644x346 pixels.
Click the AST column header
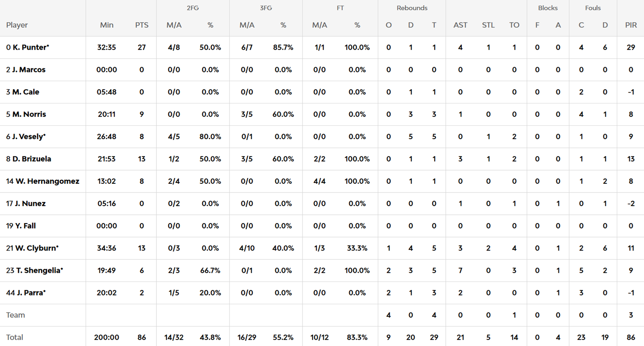(460, 25)
